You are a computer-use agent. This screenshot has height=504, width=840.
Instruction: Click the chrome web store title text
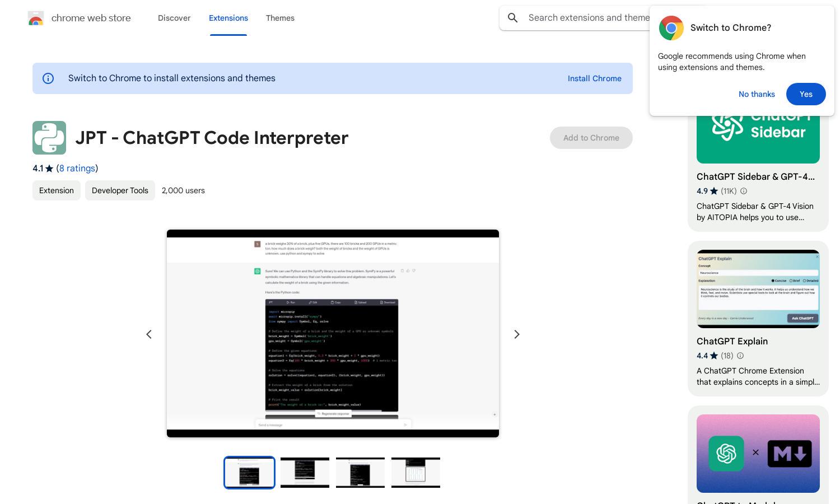coord(91,18)
